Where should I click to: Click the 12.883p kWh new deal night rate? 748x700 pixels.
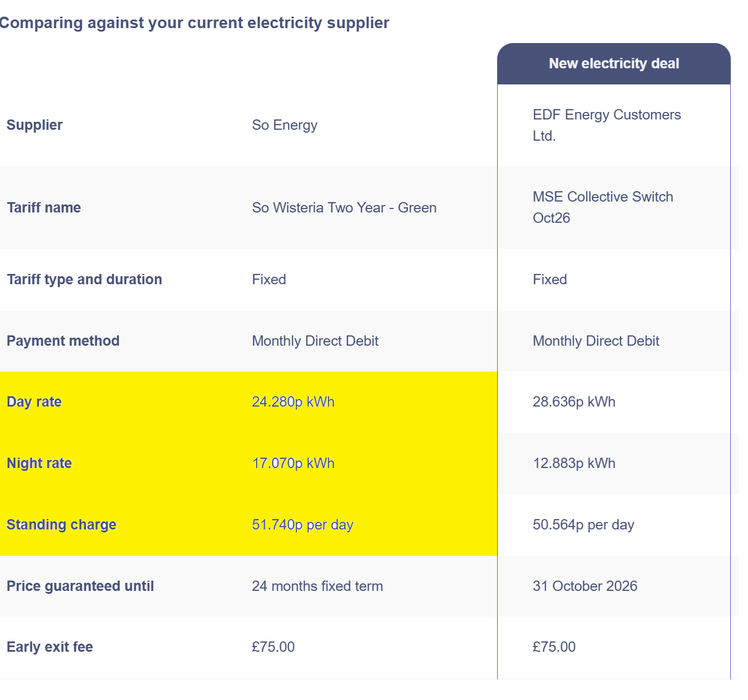pyautogui.click(x=573, y=463)
